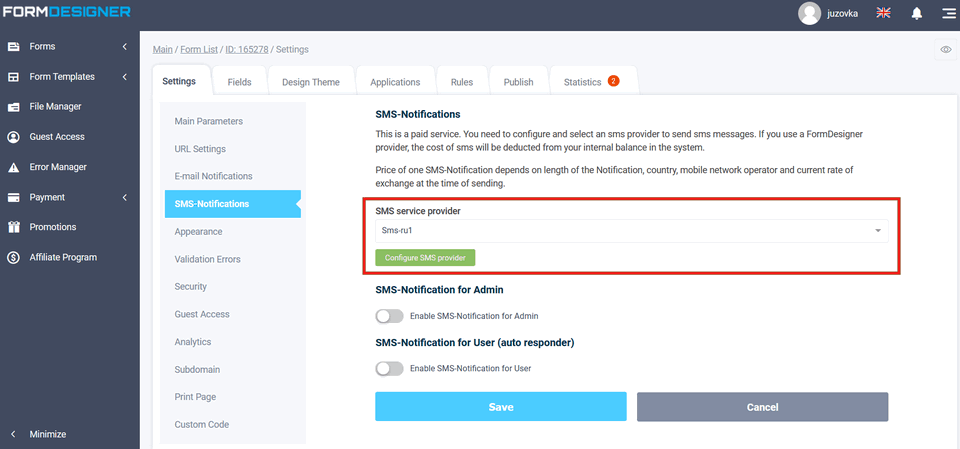The height and width of the screenshot is (449, 960).
Task: Click Configure SMS provider button
Action: [425, 258]
